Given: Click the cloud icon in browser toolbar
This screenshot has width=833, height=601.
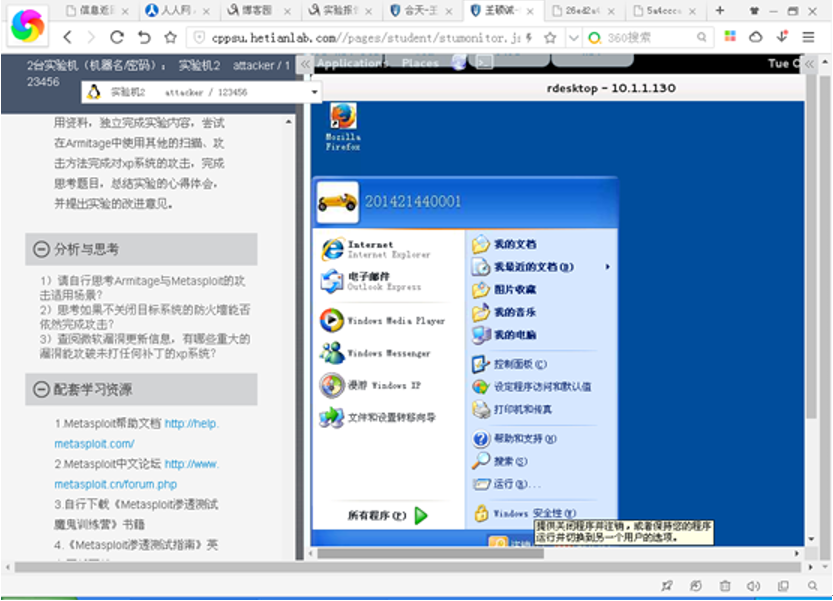Looking at the screenshot, I should pos(755,37).
